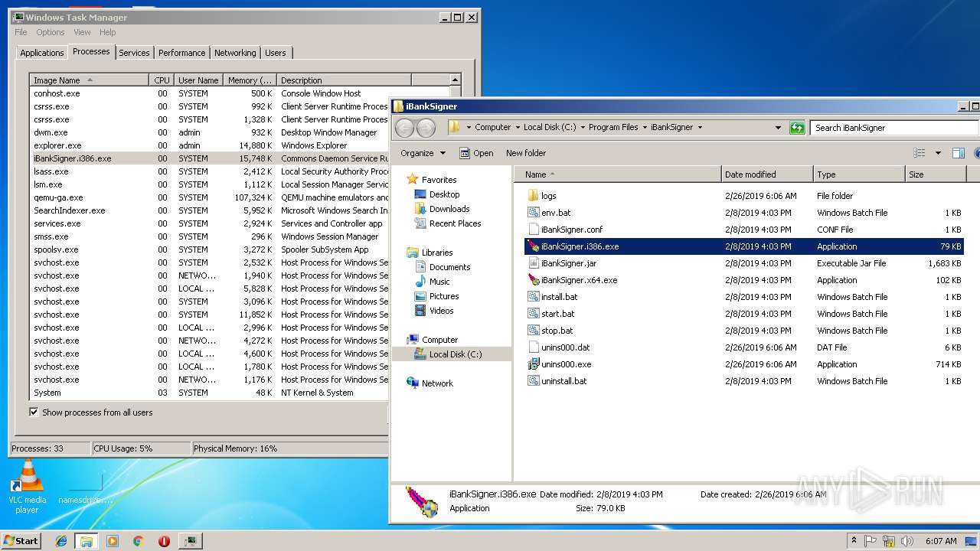Image resolution: width=980 pixels, height=551 pixels.
Task: Open the Organize dropdown menu
Action: pyautogui.click(x=423, y=153)
